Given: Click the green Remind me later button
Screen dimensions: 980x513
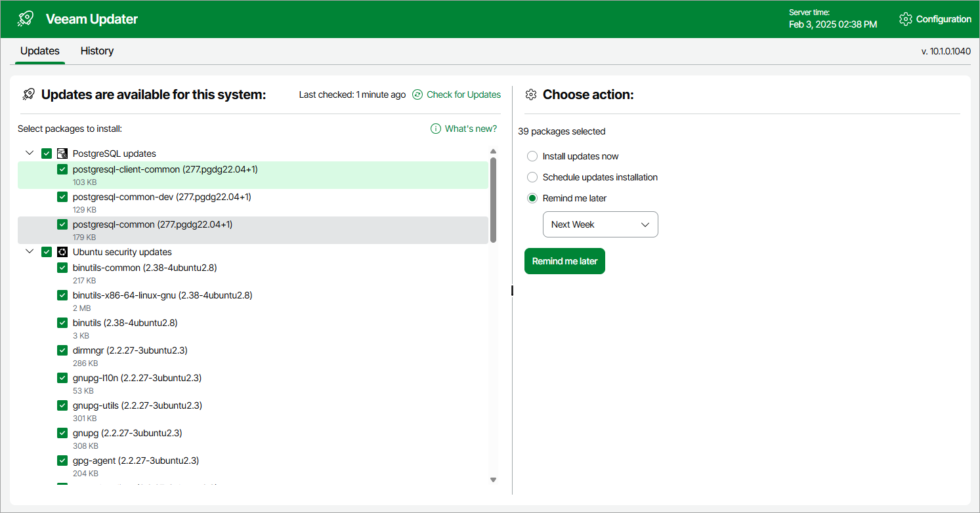Looking at the screenshot, I should 565,261.
